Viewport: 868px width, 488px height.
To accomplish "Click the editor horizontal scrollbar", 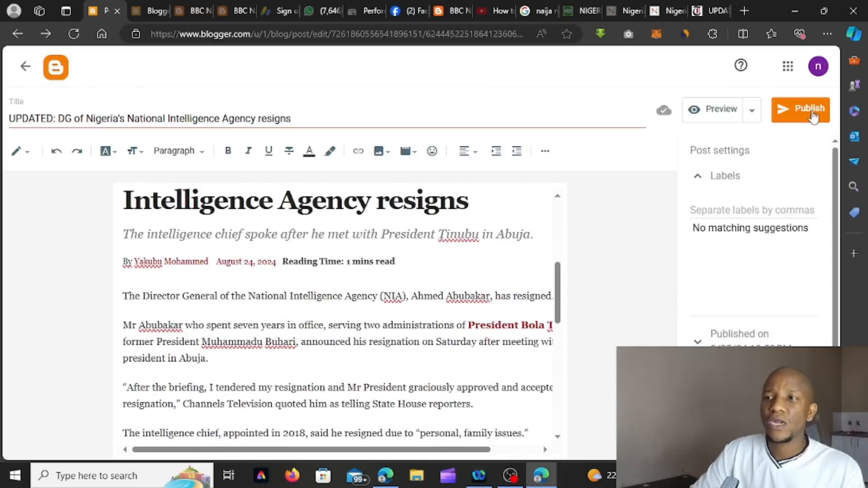I will (311, 450).
